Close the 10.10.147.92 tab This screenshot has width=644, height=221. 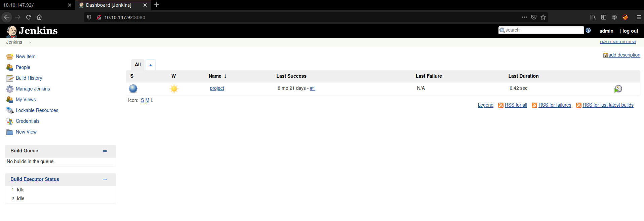[70, 5]
